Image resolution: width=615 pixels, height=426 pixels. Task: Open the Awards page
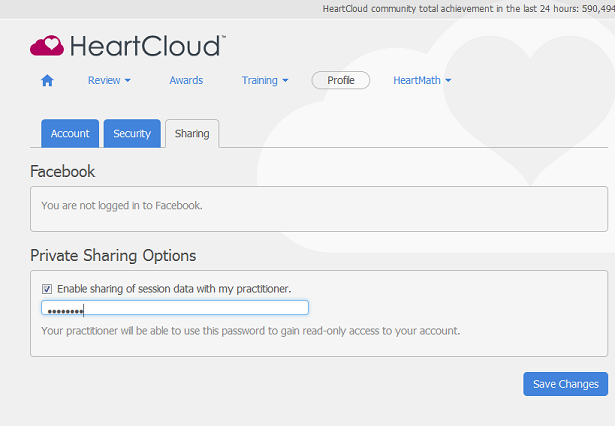(x=186, y=80)
